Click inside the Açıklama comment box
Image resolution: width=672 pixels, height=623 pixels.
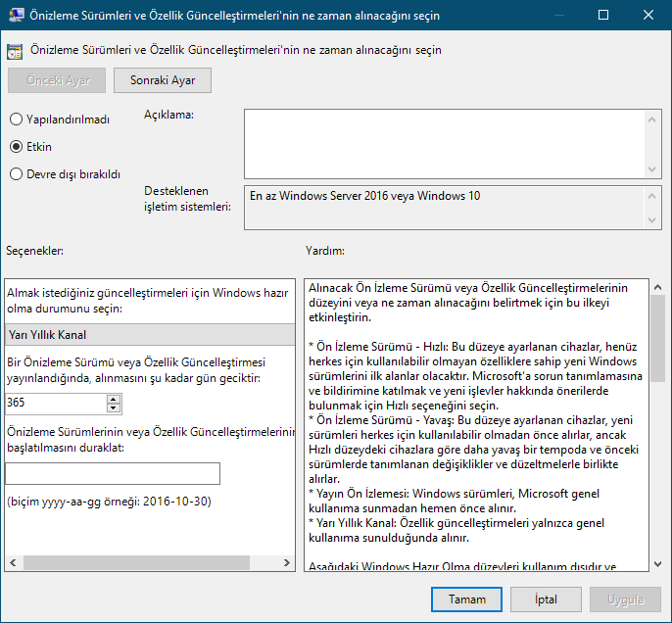click(x=445, y=144)
